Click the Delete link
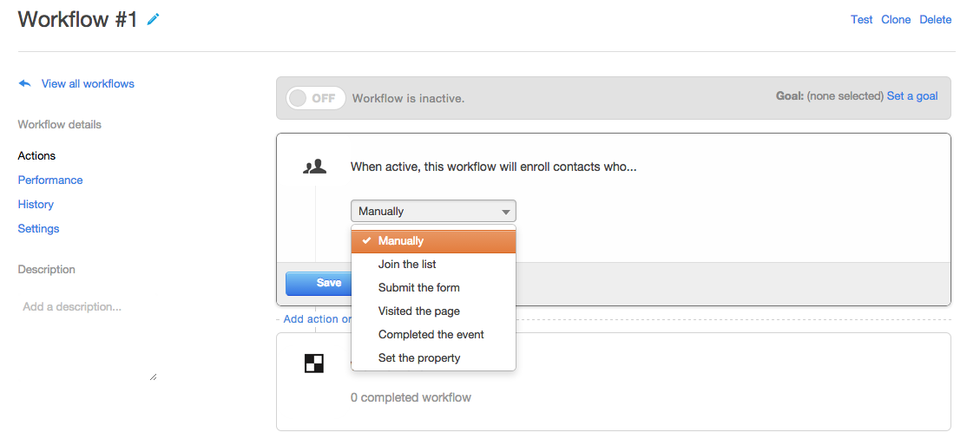Image resolution: width=980 pixels, height=439 pixels. click(935, 19)
